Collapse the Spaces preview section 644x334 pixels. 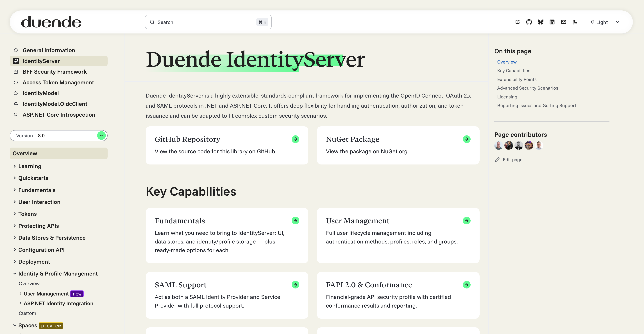pyautogui.click(x=15, y=326)
